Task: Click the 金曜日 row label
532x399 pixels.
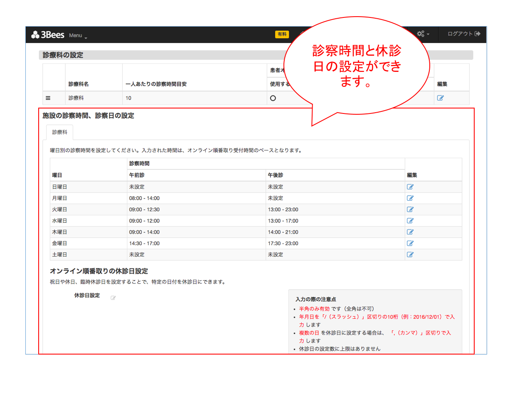Action: click(59, 243)
